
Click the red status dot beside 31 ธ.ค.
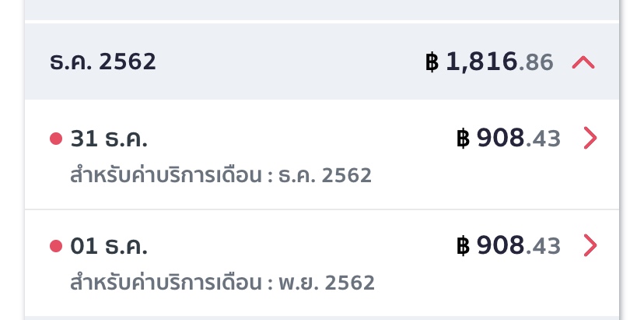click(55, 139)
